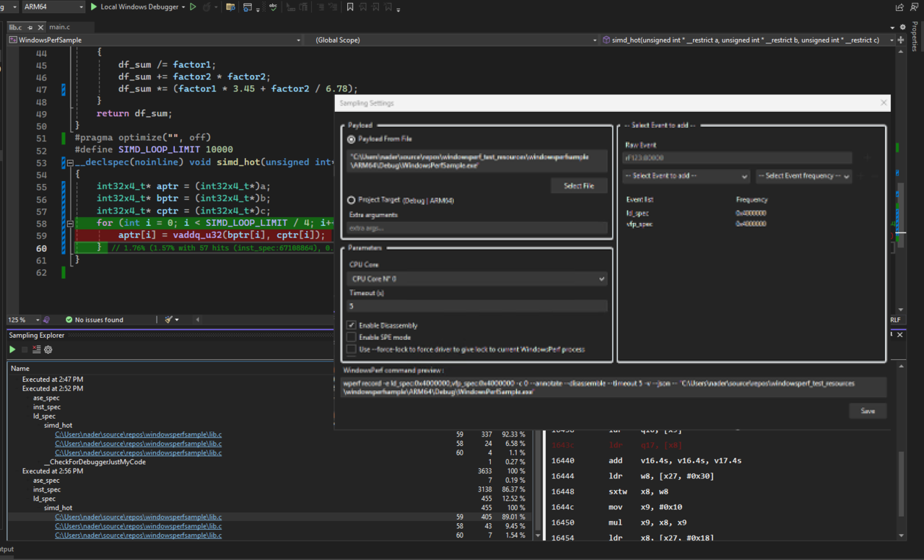Open the Select Event to add dropdown
924x560 pixels.
(x=685, y=176)
